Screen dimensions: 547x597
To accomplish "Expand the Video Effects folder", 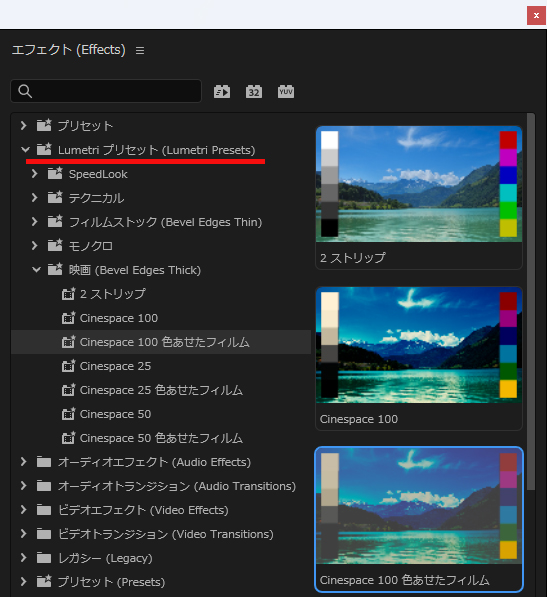I will (x=24, y=509).
